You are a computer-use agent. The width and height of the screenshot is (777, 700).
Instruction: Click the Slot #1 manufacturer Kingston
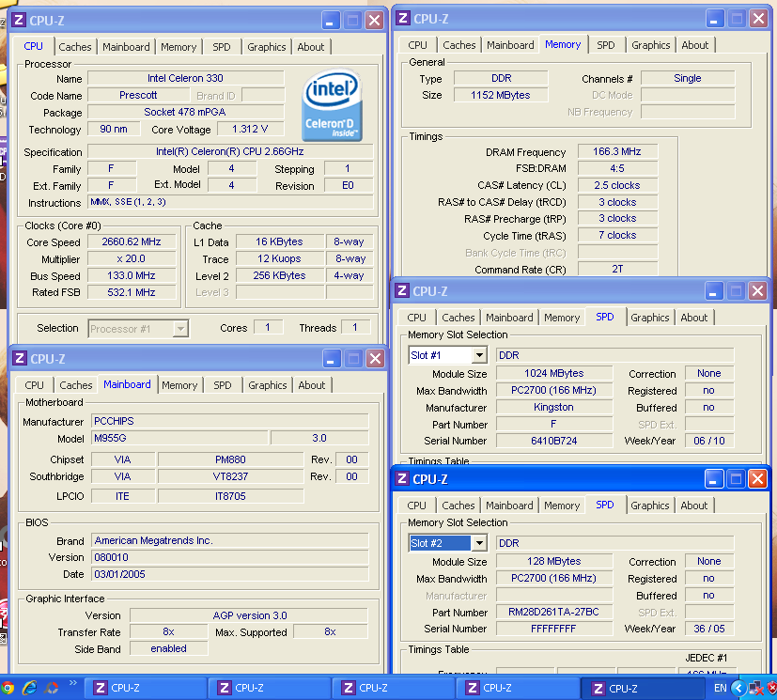pos(554,407)
